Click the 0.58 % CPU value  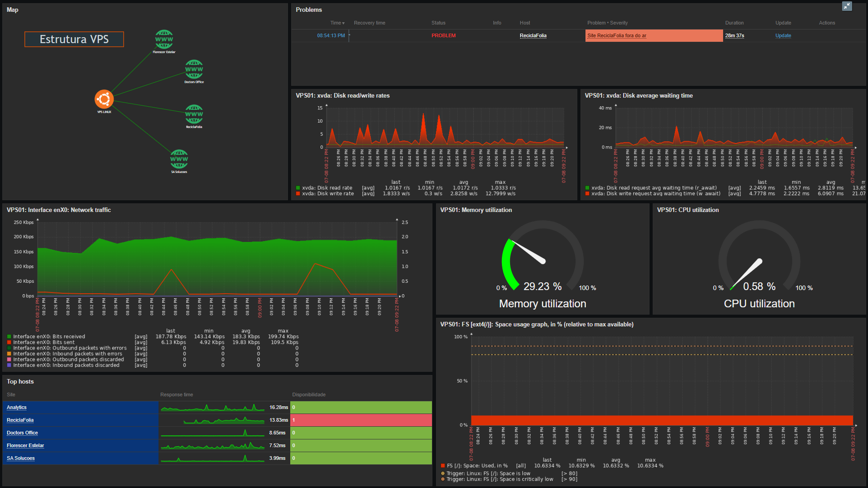(759, 286)
